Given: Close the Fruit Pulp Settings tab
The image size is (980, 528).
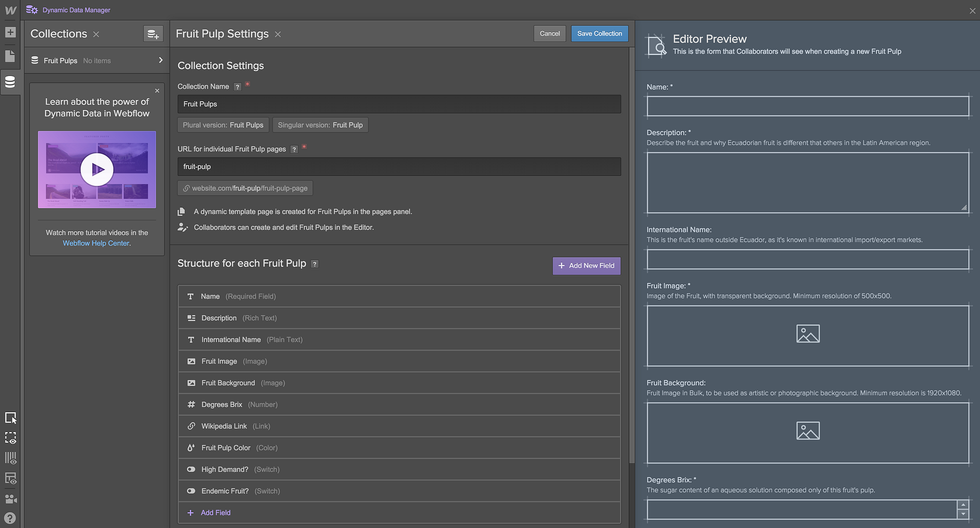Looking at the screenshot, I should 278,34.
